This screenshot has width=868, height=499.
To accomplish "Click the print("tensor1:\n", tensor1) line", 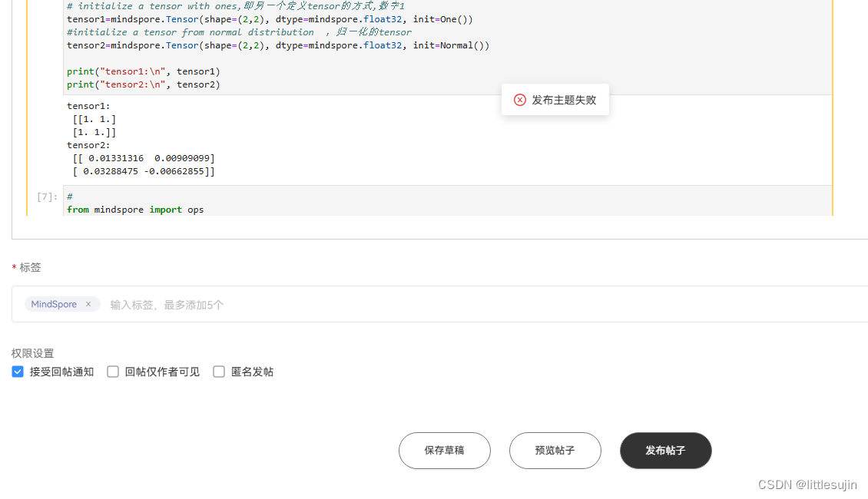I will [144, 71].
